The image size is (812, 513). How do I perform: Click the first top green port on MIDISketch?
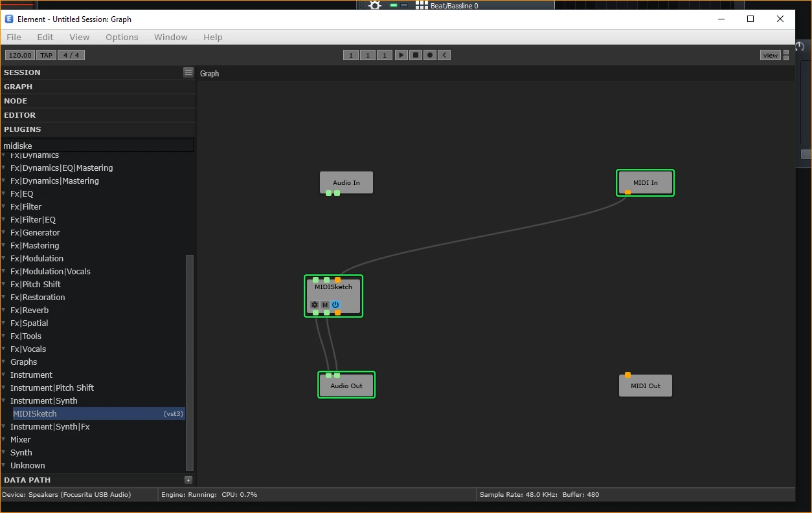(x=315, y=279)
